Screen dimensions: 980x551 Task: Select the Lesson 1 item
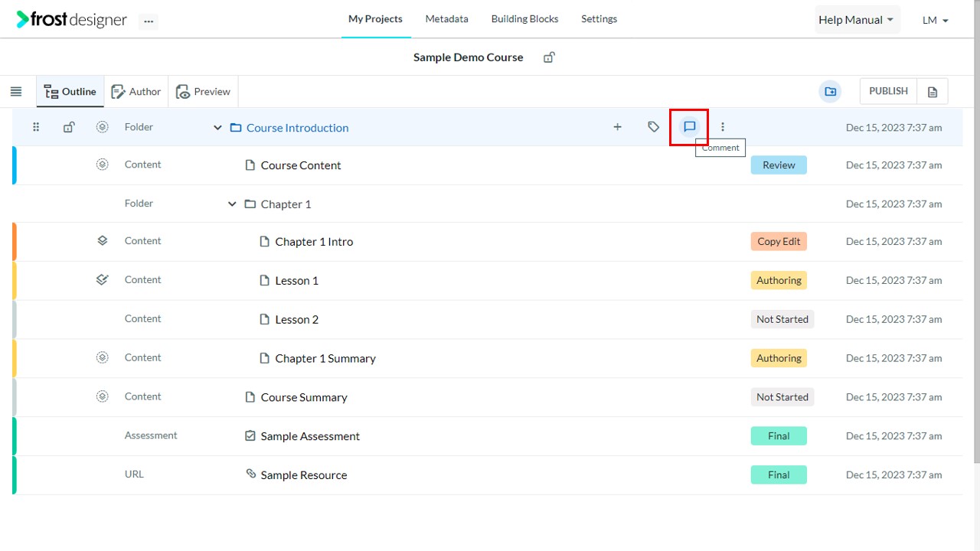click(x=296, y=281)
